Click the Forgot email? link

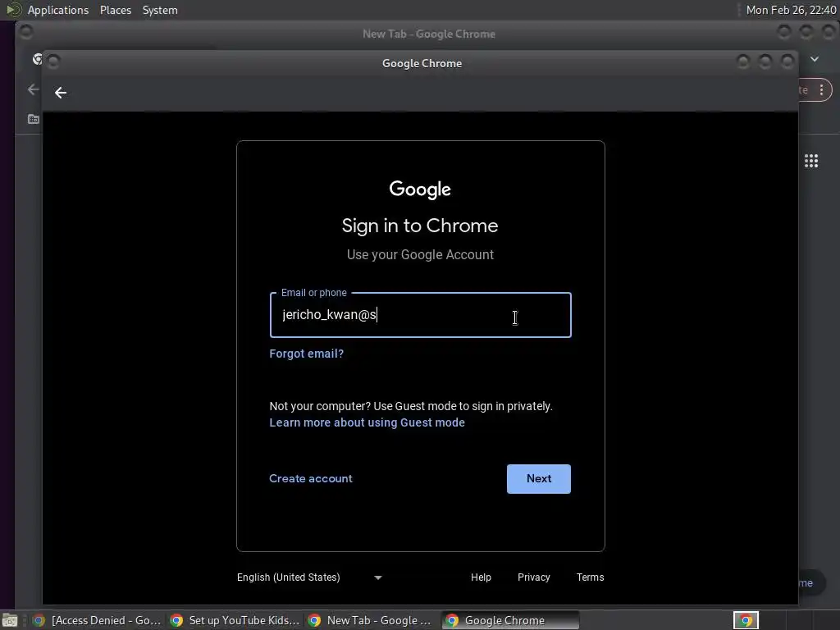307,354
